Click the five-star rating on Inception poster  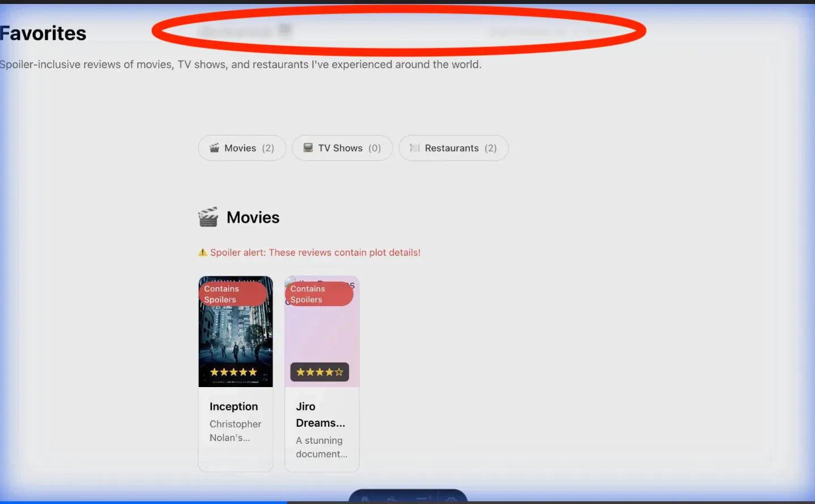tap(234, 372)
